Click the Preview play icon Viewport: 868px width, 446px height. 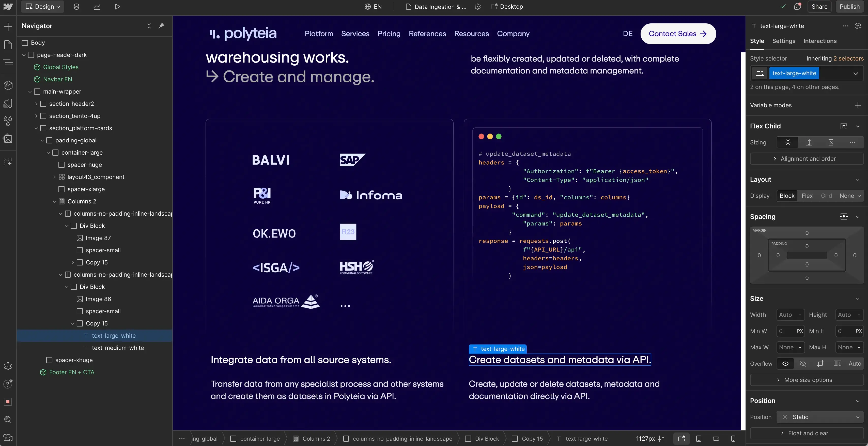(x=117, y=7)
